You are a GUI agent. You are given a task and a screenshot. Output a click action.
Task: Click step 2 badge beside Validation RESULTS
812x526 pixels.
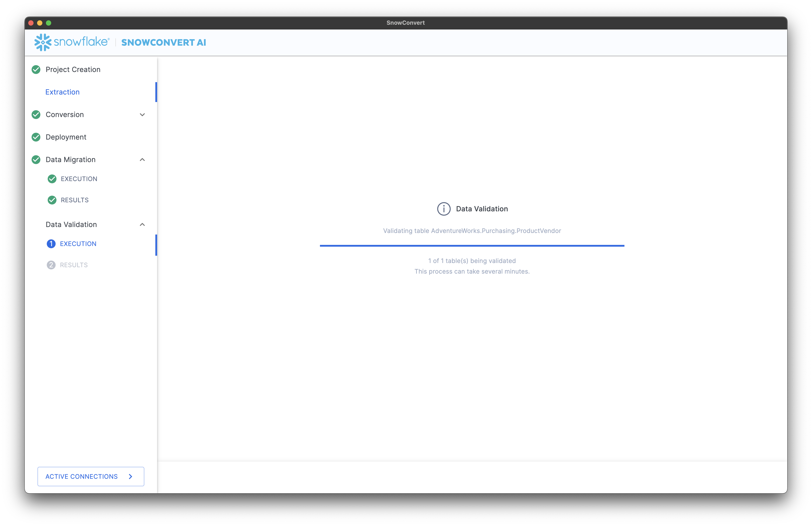click(51, 265)
